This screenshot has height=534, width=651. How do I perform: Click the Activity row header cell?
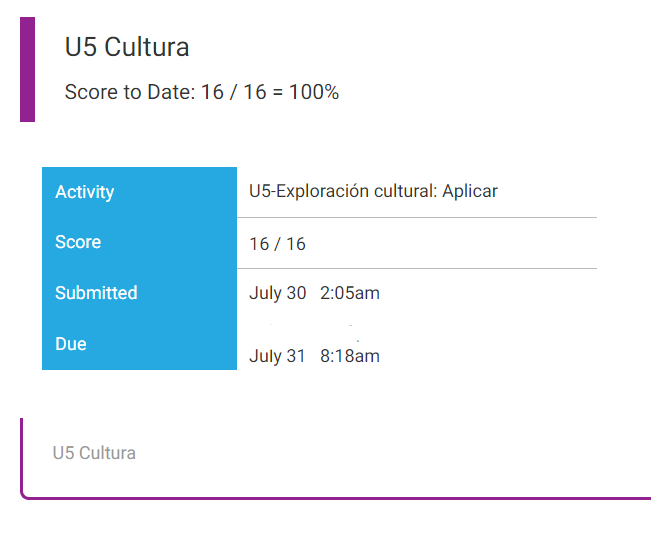140,192
